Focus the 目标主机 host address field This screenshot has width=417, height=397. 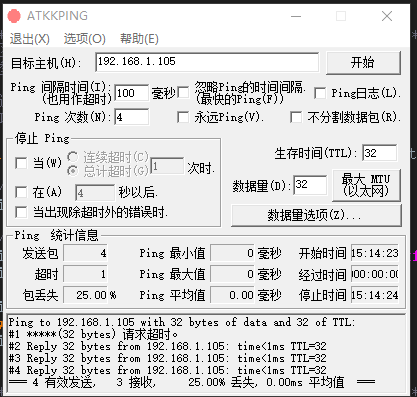pyautogui.click(x=207, y=62)
